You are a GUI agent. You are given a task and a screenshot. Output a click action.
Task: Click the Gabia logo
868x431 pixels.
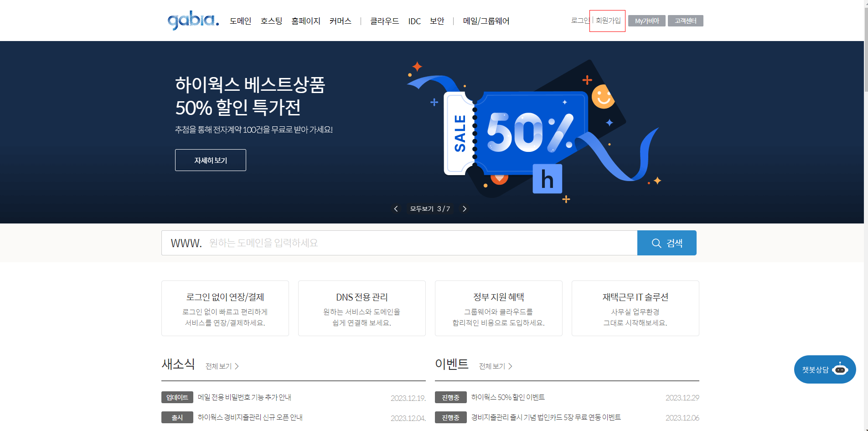coord(192,20)
